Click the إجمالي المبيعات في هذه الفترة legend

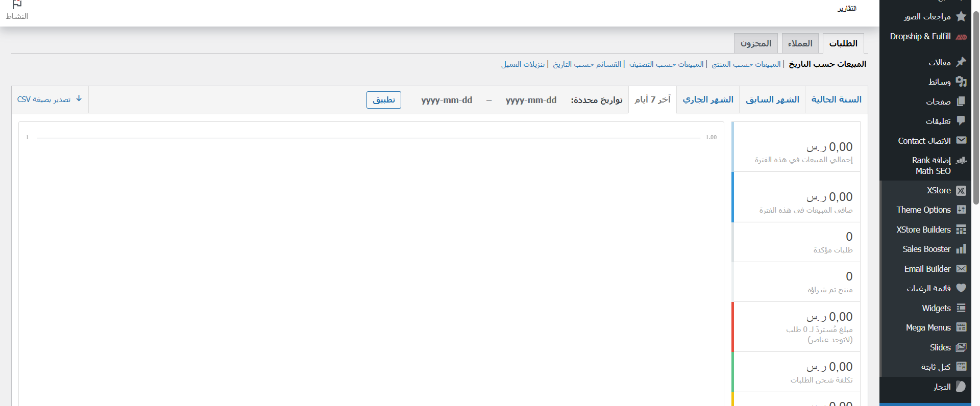(x=796, y=147)
